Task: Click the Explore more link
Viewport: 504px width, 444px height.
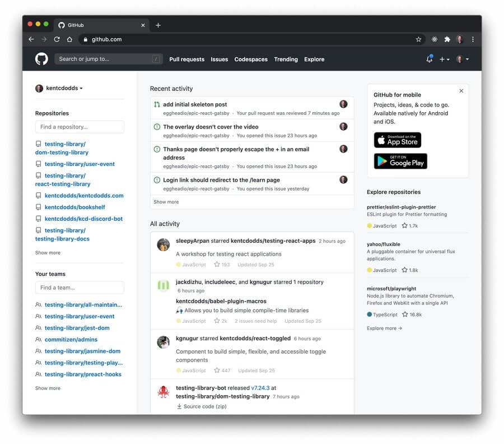Action: click(384, 328)
